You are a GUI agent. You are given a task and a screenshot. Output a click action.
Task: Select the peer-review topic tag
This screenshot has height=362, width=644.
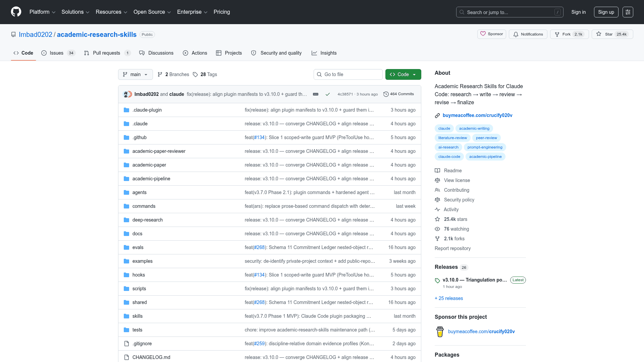[486, 138]
